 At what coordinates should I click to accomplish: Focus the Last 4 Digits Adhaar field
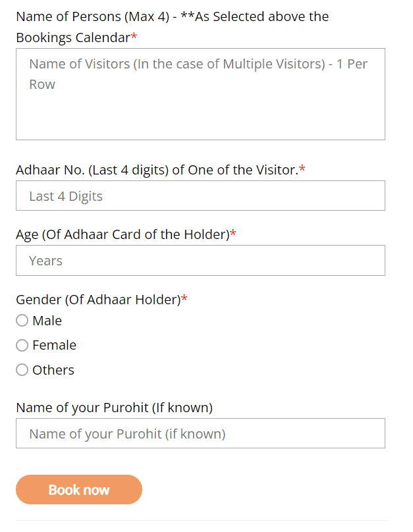tap(200, 196)
